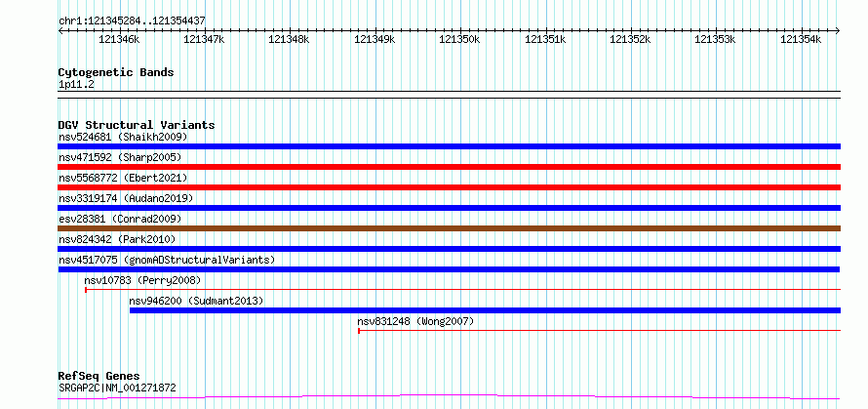Click the 121354k ruler tick label
This screenshot has width=868, height=409.
(801, 39)
